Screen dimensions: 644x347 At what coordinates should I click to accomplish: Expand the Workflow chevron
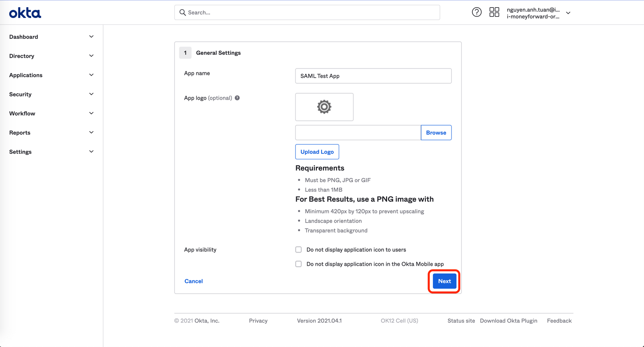pyautogui.click(x=91, y=114)
